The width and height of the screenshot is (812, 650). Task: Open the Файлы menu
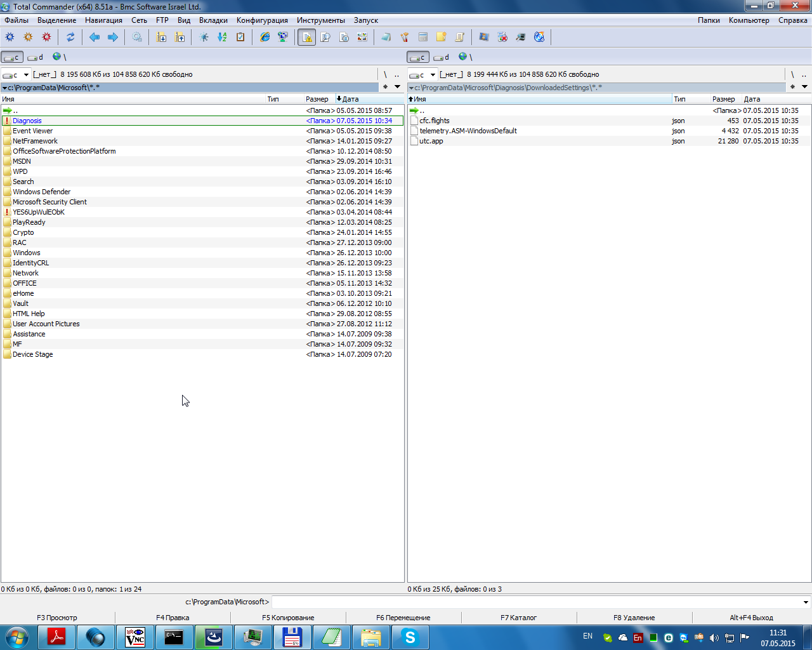[16, 20]
